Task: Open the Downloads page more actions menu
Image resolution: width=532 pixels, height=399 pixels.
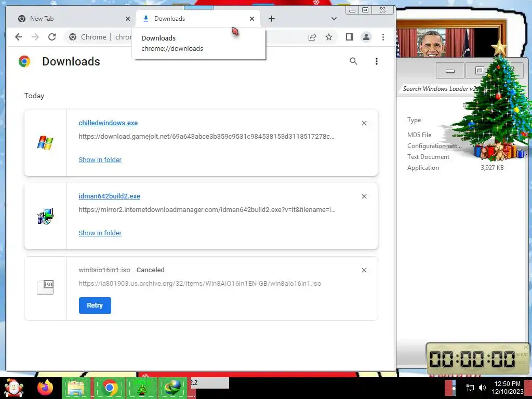Action: pos(376,61)
